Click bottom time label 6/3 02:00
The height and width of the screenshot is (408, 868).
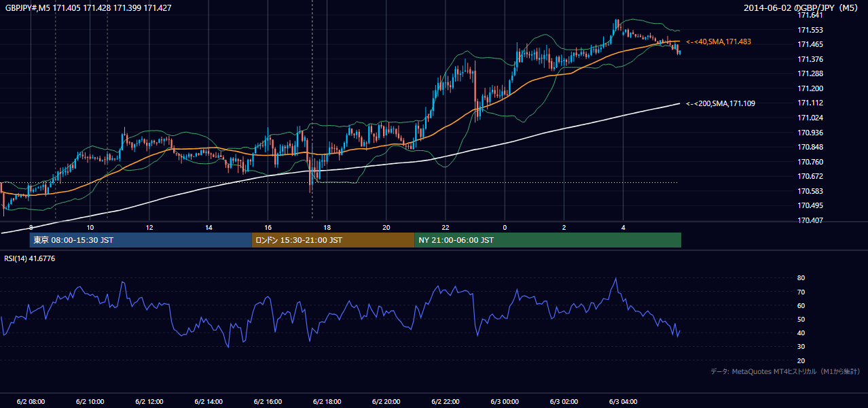564,402
